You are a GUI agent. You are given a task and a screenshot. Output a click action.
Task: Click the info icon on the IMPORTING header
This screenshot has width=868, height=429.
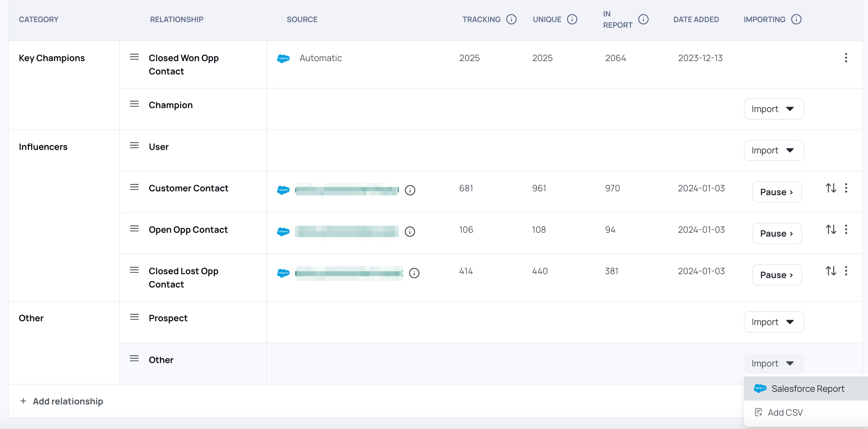click(x=796, y=19)
